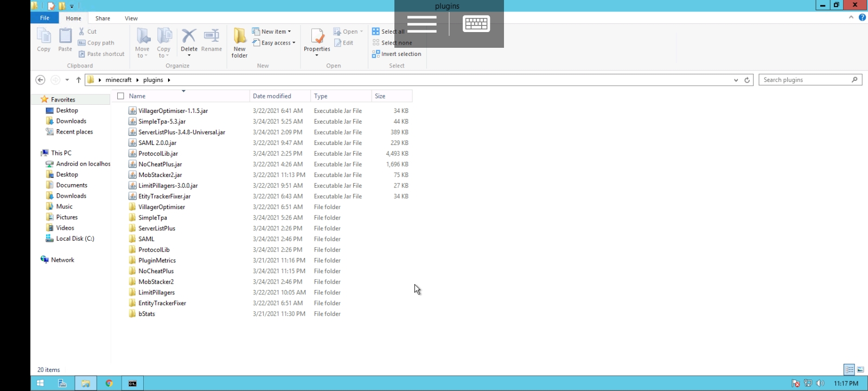Image resolution: width=868 pixels, height=391 pixels.
Task: Tick the select-all checkbox in the header
Action: coord(120,96)
